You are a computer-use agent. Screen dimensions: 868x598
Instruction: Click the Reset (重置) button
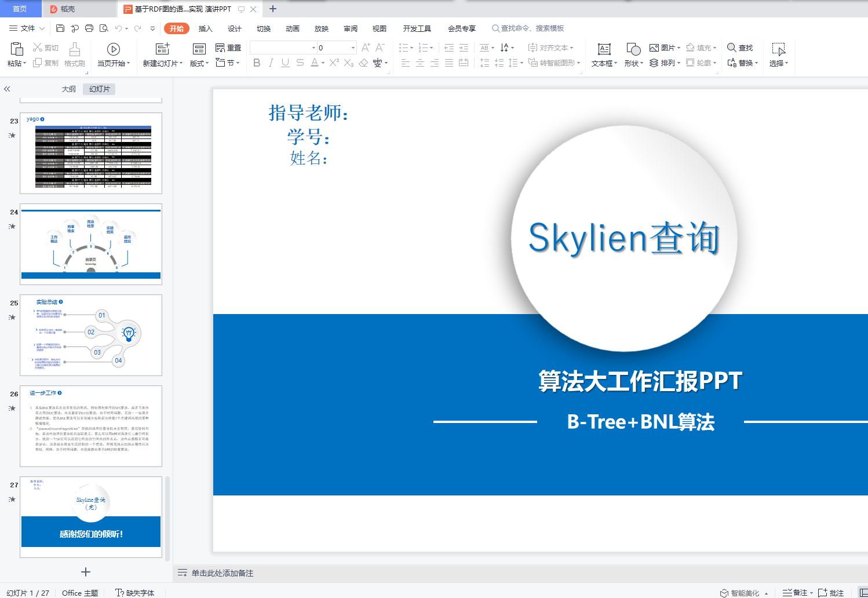tap(228, 48)
